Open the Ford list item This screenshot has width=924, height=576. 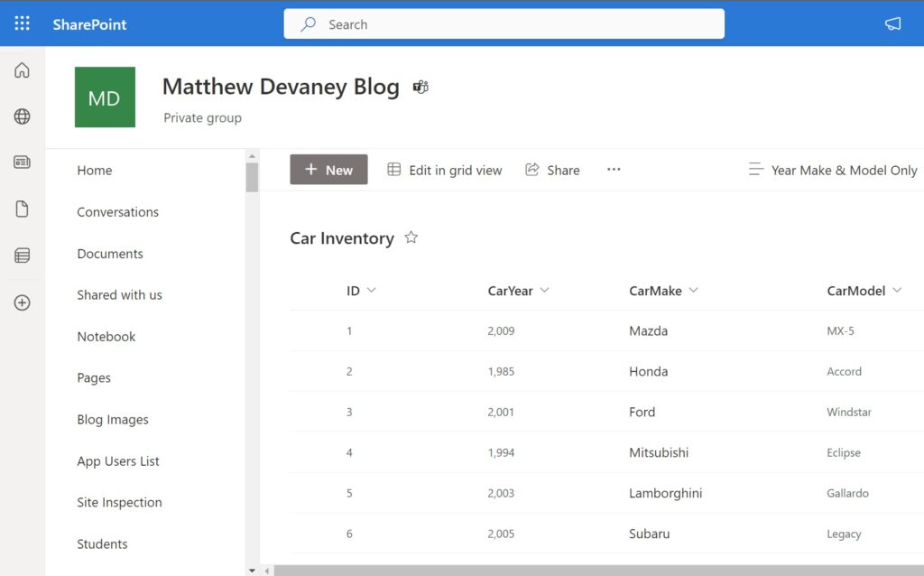click(x=642, y=412)
